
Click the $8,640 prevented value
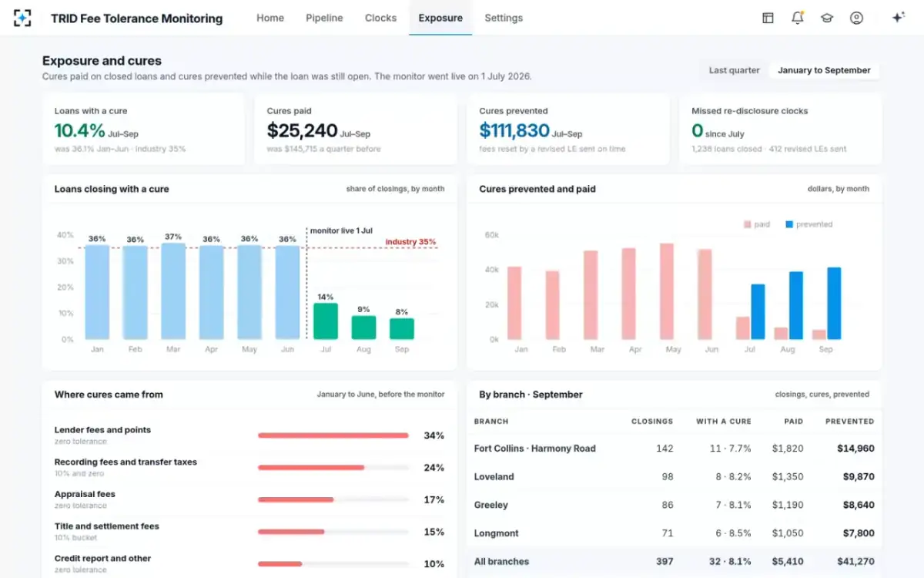(859, 505)
